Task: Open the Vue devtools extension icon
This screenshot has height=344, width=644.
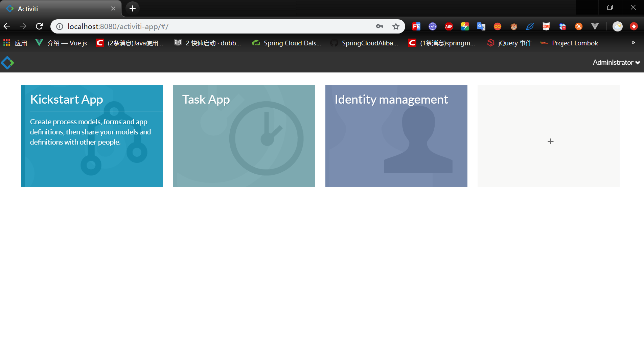Action: pos(595,26)
